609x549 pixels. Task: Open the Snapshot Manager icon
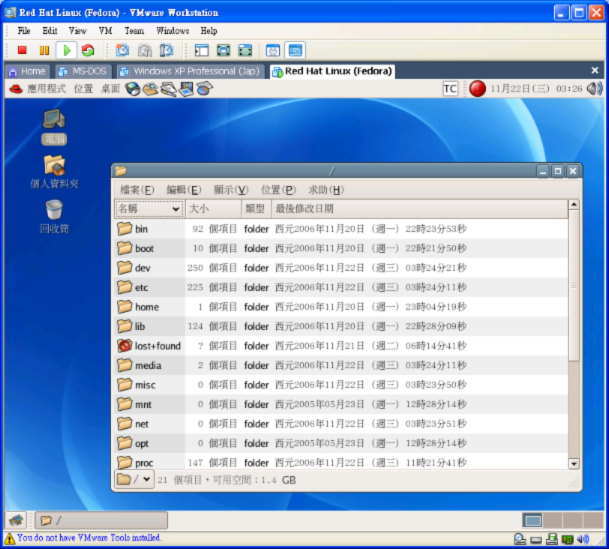167,50
